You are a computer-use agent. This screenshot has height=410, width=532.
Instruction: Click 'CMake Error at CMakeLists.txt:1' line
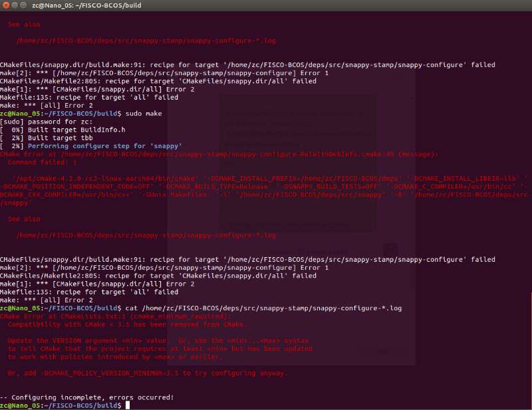click(x=115, y=316)
